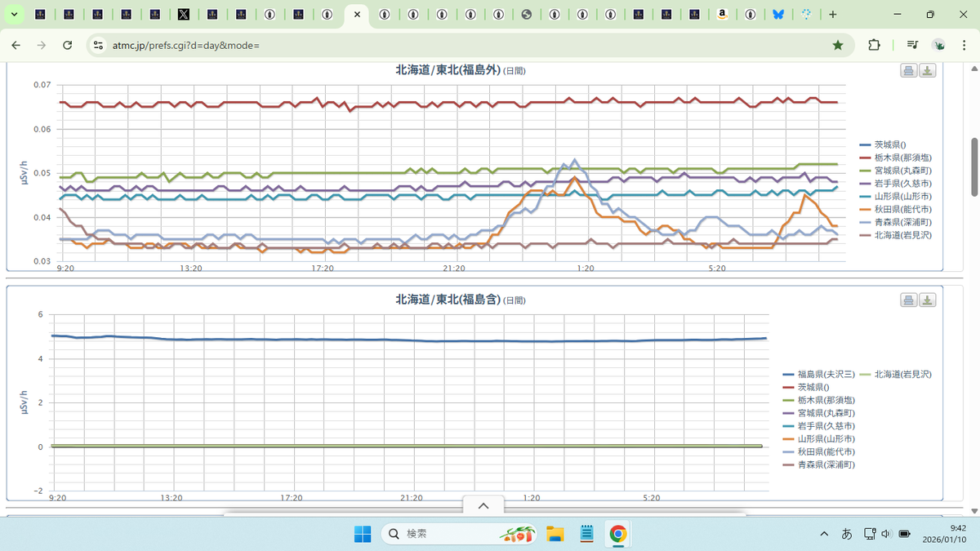Image resolution: width=980 pixels, height=551 pixels.
Task: Click the address bar URL atmc.jp
Action: [186, 45]
